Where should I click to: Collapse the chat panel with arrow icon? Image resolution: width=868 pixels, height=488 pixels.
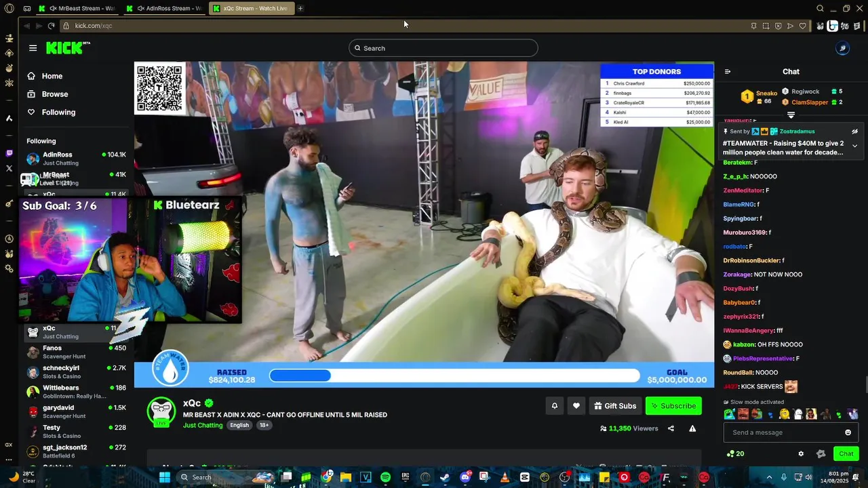pyautogui.click(x=728, y=71)
